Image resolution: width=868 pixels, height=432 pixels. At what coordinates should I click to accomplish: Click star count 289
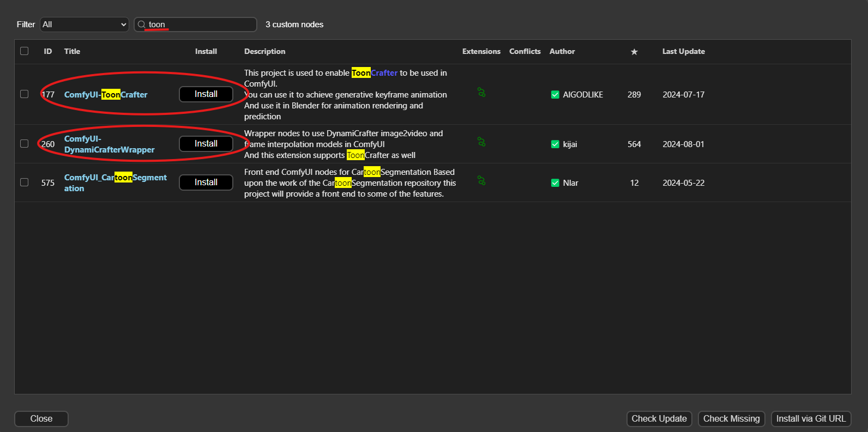(634, 95)
